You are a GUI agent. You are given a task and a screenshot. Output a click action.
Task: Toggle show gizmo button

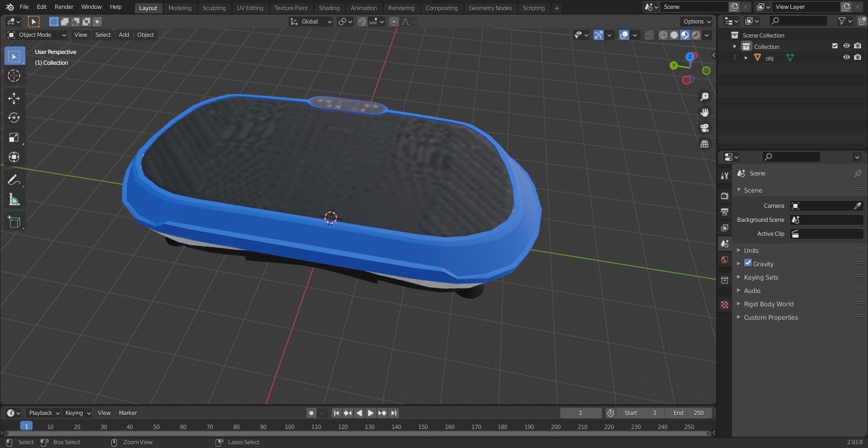[599, 35]
